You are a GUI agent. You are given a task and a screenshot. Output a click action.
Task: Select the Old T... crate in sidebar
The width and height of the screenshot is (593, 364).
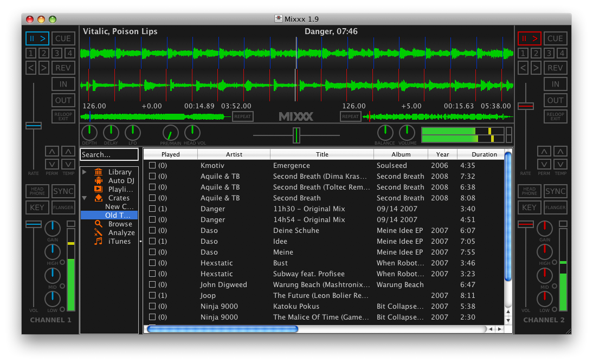[x=118, y=215]
